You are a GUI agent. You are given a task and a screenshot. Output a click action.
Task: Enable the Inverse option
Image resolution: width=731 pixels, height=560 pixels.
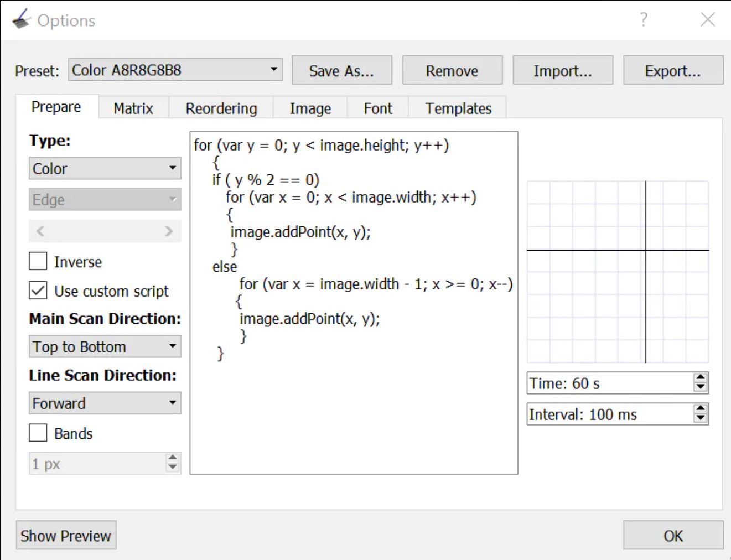[x=38, y=261]
